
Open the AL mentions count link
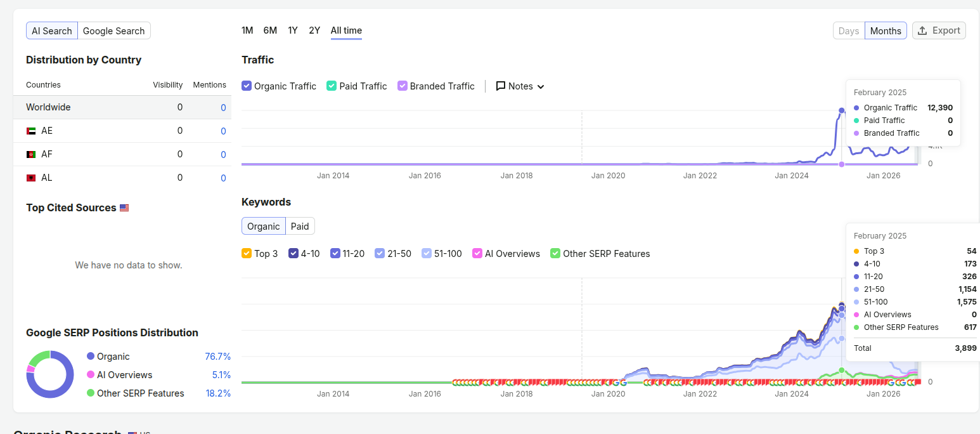point(223,178)
